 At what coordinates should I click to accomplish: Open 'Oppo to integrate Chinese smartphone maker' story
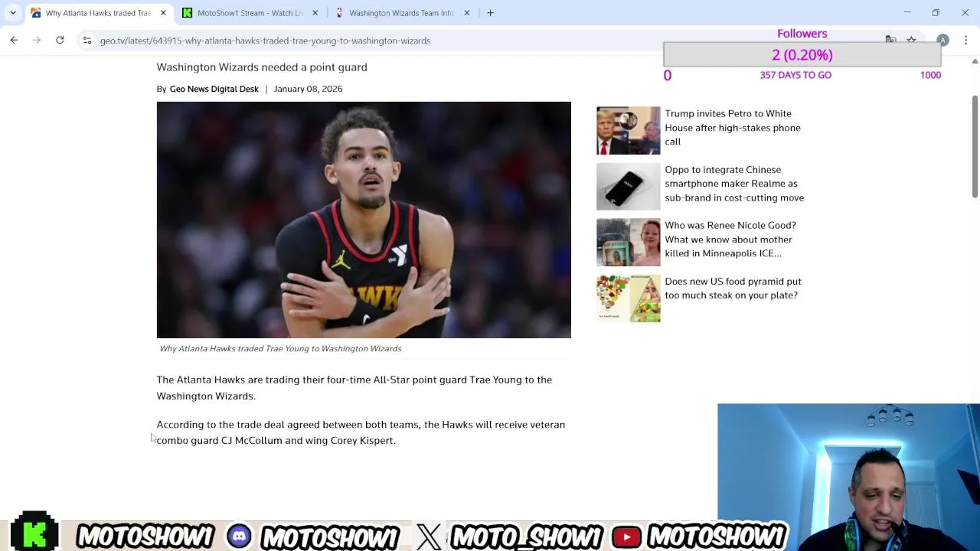click(734, 184)
